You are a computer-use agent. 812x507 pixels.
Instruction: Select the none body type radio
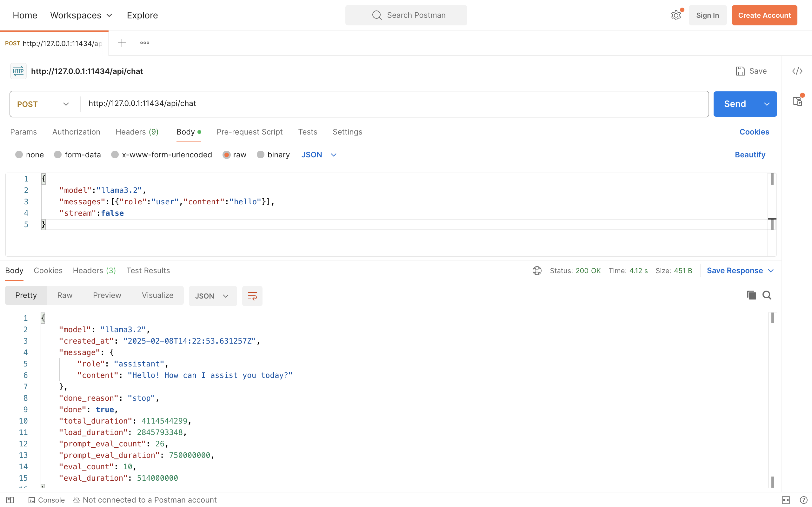[19, 155]
